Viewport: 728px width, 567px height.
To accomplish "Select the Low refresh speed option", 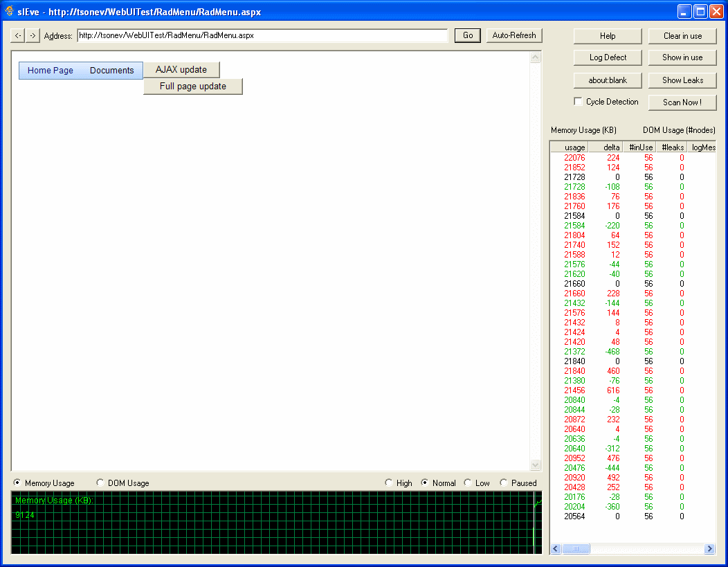I will pyautogui.click(x=468, y=483).
